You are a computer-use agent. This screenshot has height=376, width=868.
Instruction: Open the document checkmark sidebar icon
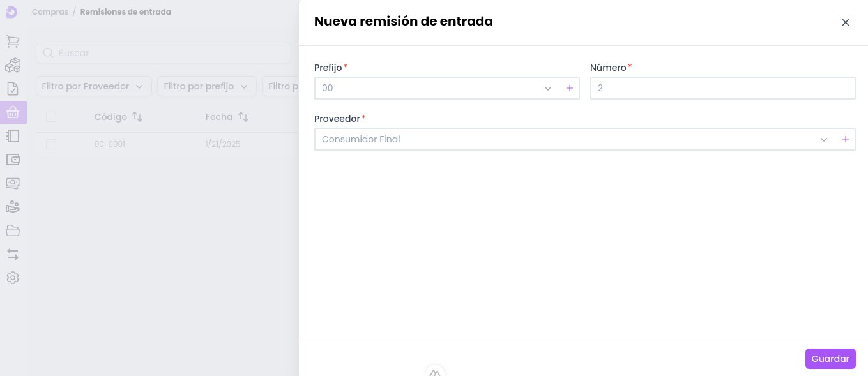tap(13, 89)
